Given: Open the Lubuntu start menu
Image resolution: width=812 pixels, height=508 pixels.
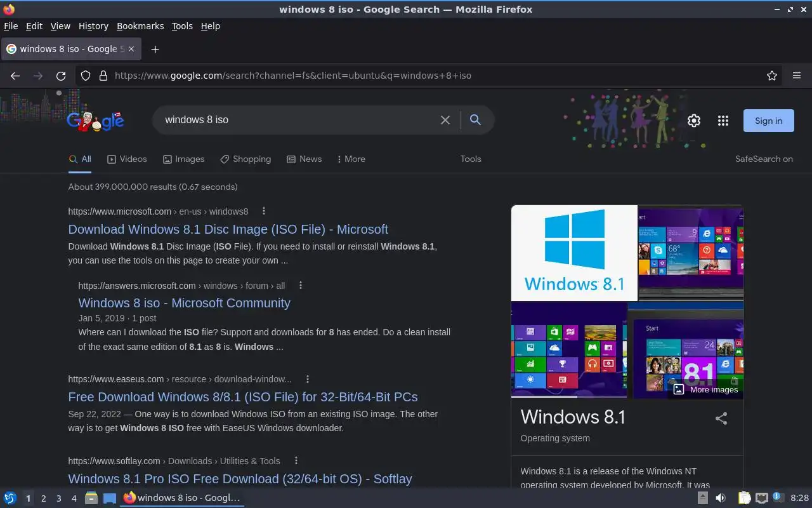Looking at the screenshot, I should coord(10,498).
